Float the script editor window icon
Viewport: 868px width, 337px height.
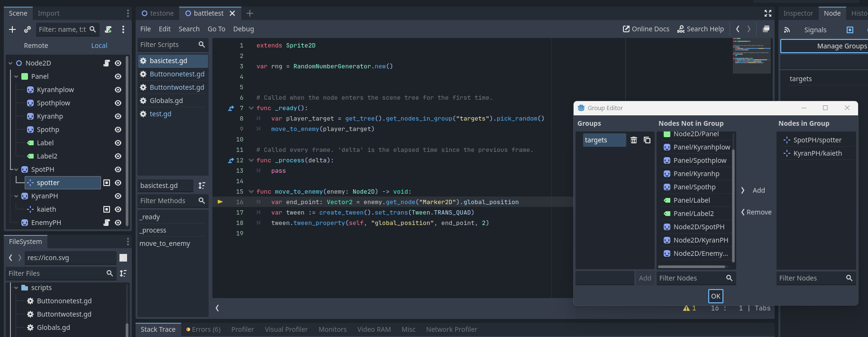tap(766, 29)
